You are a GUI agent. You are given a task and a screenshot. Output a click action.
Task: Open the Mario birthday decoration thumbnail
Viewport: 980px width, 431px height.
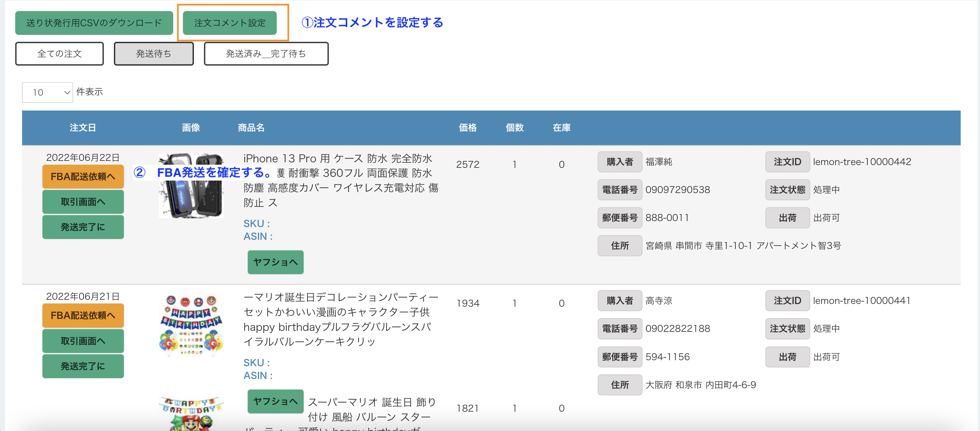coord(191,325)
